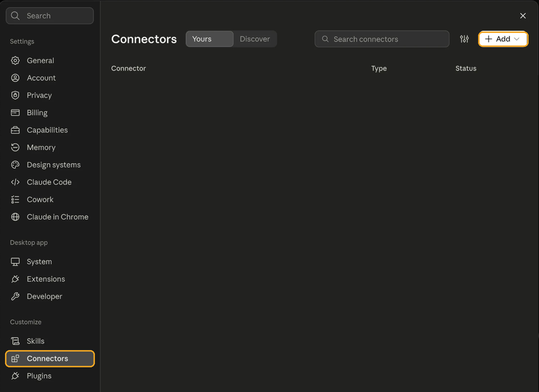
Task: Click the Cowork checklist icon
Action: [x=15, y=200]
